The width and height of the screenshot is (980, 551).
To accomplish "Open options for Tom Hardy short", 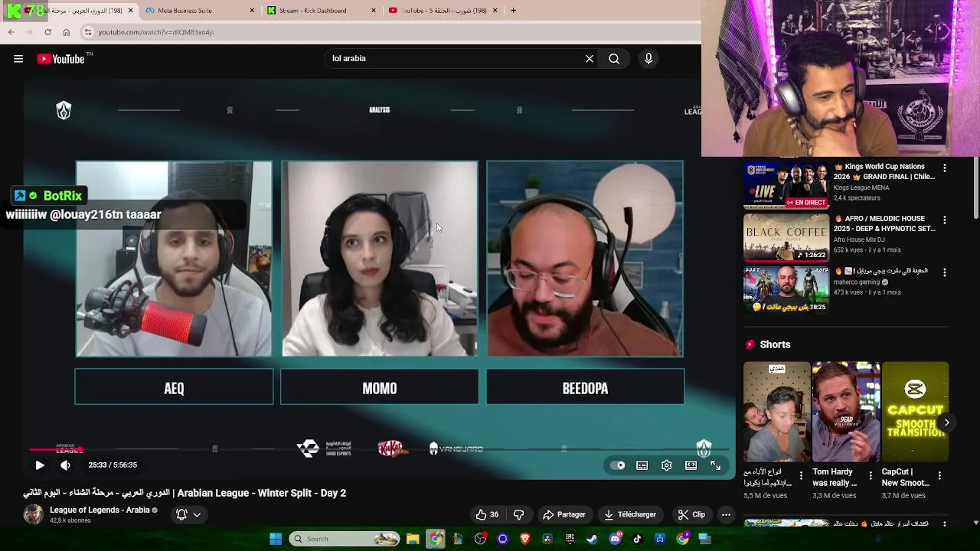I will (871, 475).
